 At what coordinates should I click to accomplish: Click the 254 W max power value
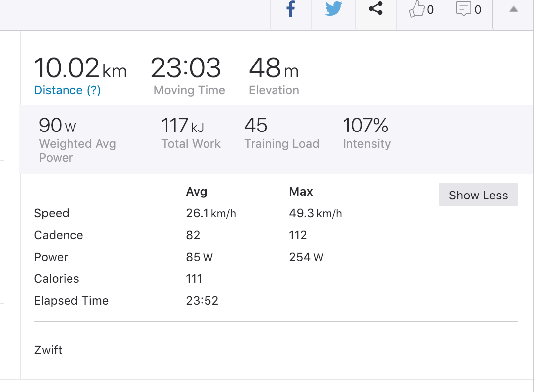coord(306,257)
